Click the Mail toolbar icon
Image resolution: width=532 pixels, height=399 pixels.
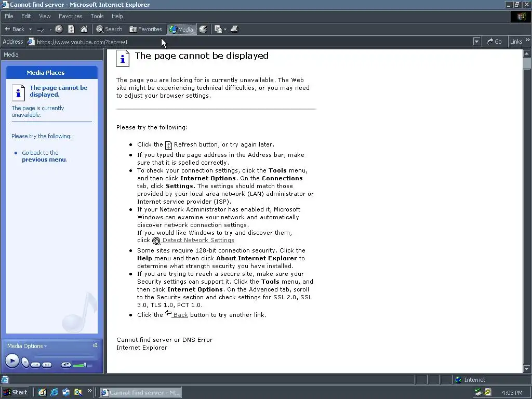point(219,29)
